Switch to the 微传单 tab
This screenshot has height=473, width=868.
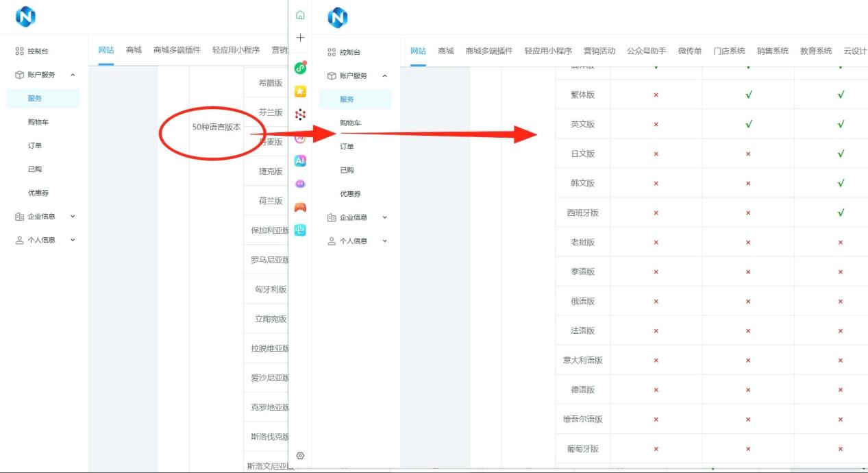coord(690,51)
